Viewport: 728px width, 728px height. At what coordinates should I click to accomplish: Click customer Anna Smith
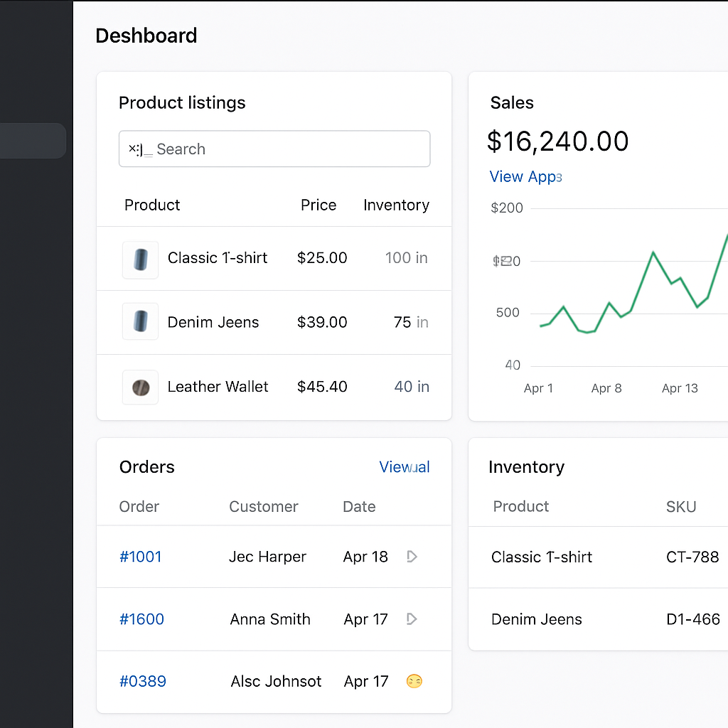click(270, 619)
